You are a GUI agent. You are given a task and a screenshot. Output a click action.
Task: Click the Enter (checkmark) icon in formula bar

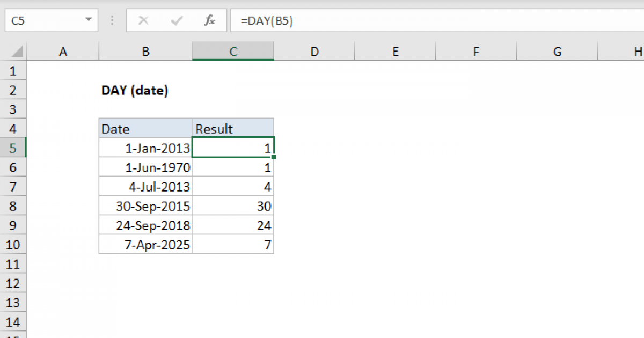[x=175, y=20]
